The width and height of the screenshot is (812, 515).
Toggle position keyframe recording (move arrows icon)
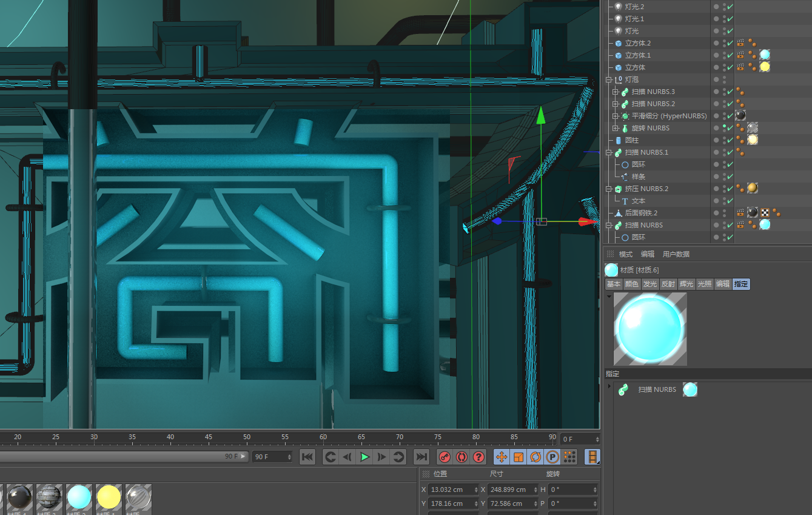tap(502, 457)
